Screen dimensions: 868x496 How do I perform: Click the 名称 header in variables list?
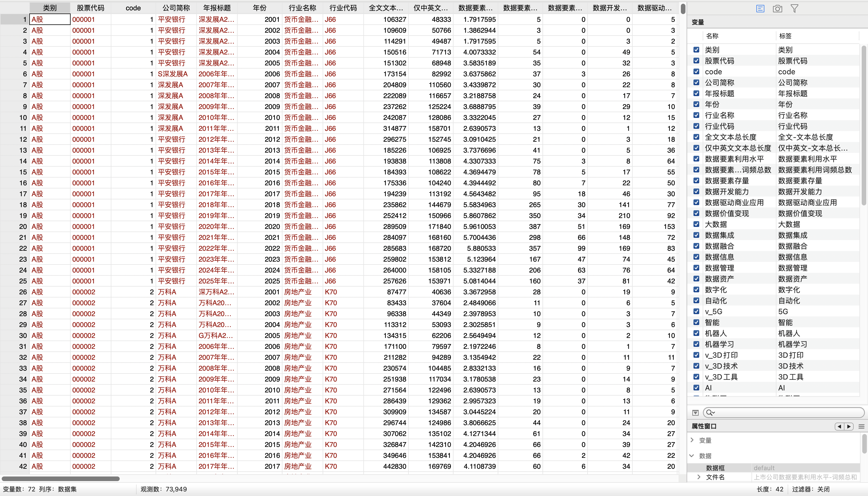712,36
